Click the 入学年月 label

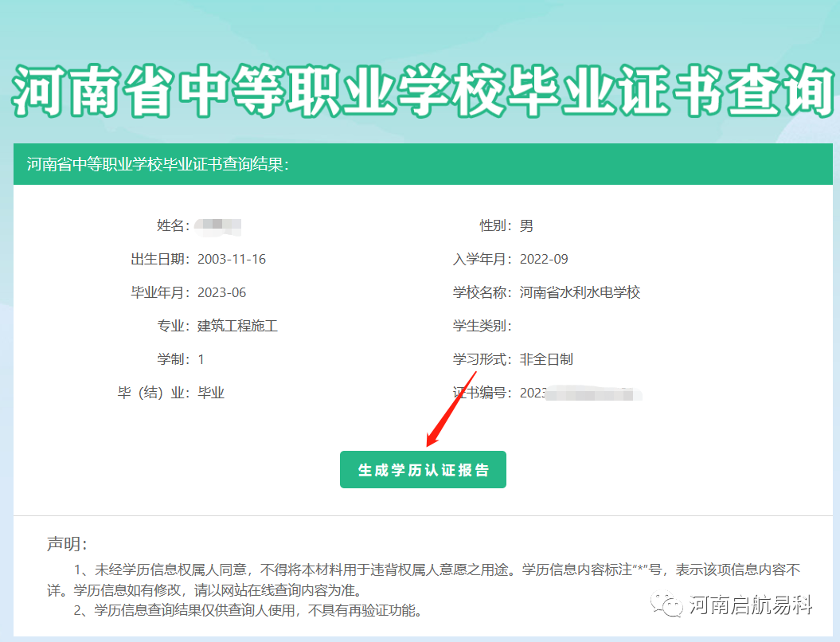point(482,260)
